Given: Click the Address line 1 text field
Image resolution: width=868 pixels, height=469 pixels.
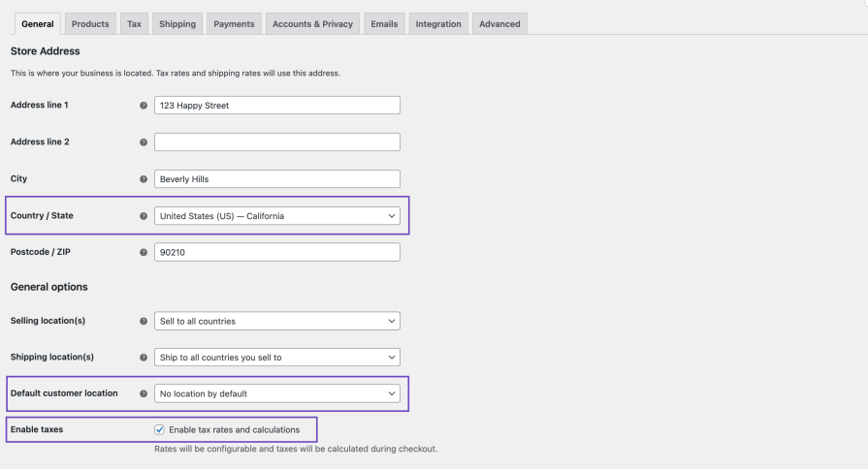Looking at the screenshot, I should [276, 106].
